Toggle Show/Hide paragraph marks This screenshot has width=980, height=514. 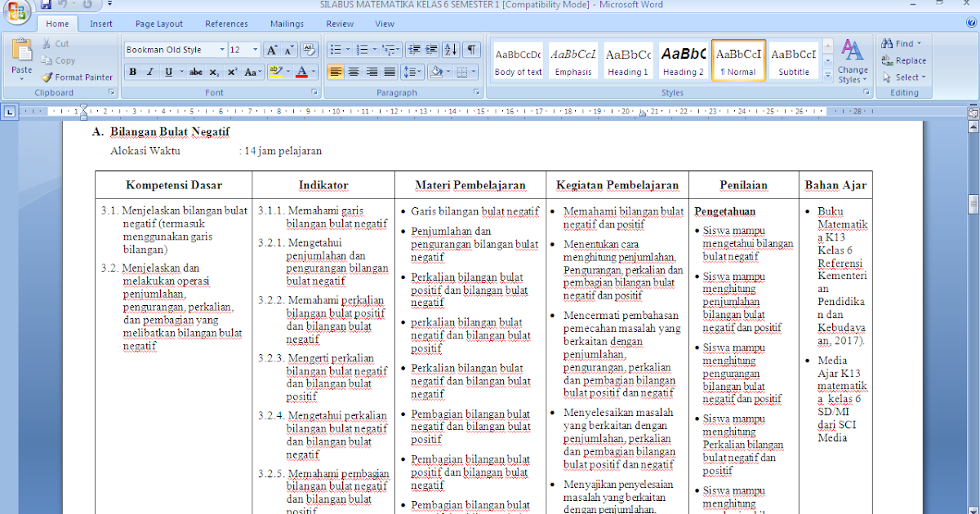470,50
